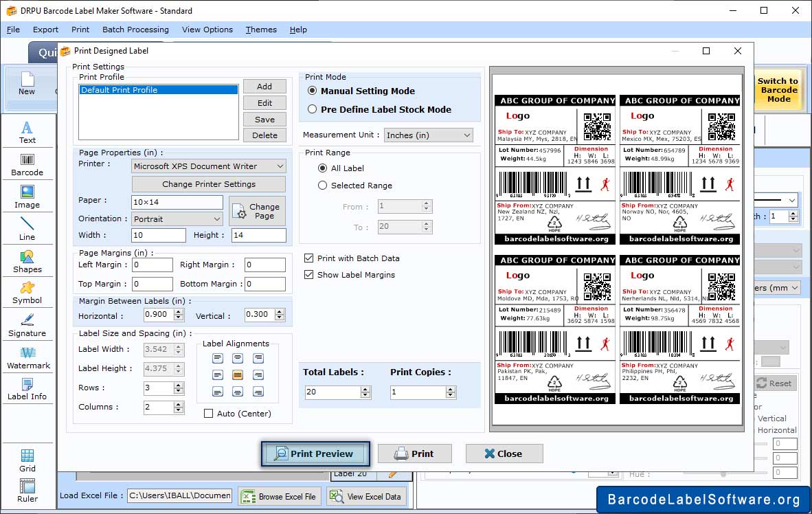Image resolution: width=812 pixels, height=514 pixels.
Task: Select the Barcode tool in sidebar
Action: pyautogui.click(x=27, y=165)
